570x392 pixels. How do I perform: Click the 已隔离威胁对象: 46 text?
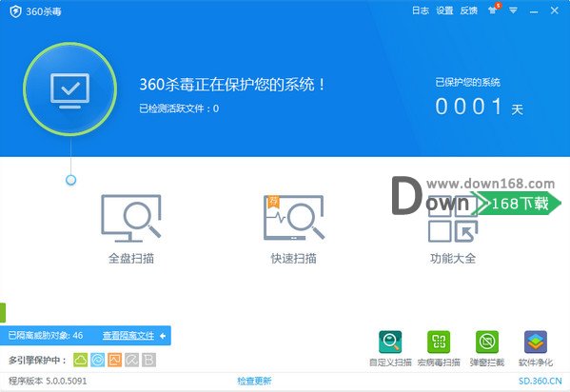tap(46, 335)
